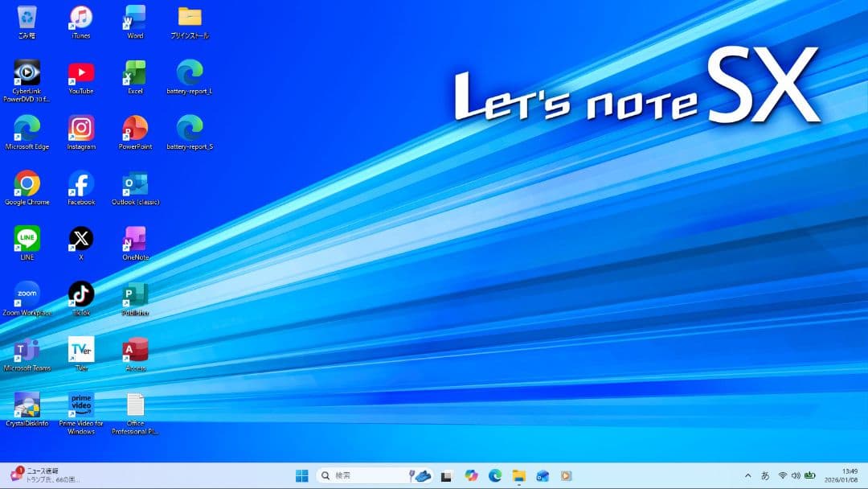Image resolution: width=868 pixels, height=489 pixels.
Task: Open the news widget on the taskbar
Action: click(x=44, y=475)
